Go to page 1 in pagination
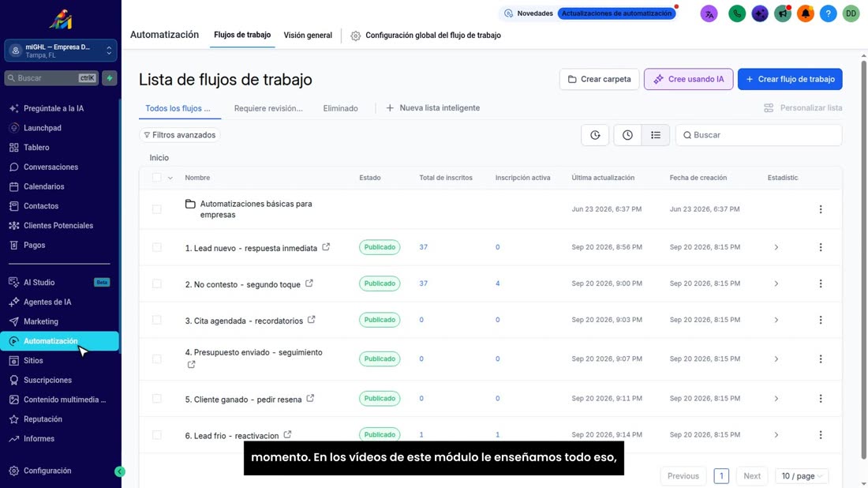The height and width of the screenshot is (488, 868). point(721,476)
